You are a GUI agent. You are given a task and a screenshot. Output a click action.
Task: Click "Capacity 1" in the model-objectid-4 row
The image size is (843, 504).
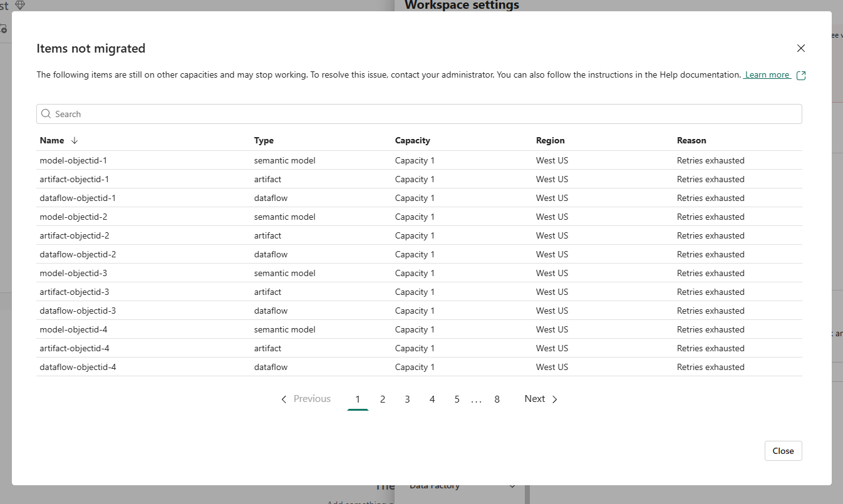tap(415, 329)
